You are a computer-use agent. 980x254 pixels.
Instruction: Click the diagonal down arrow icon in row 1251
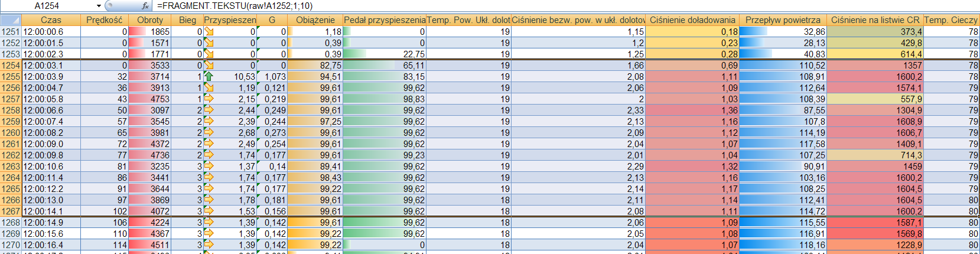point(209,32)
